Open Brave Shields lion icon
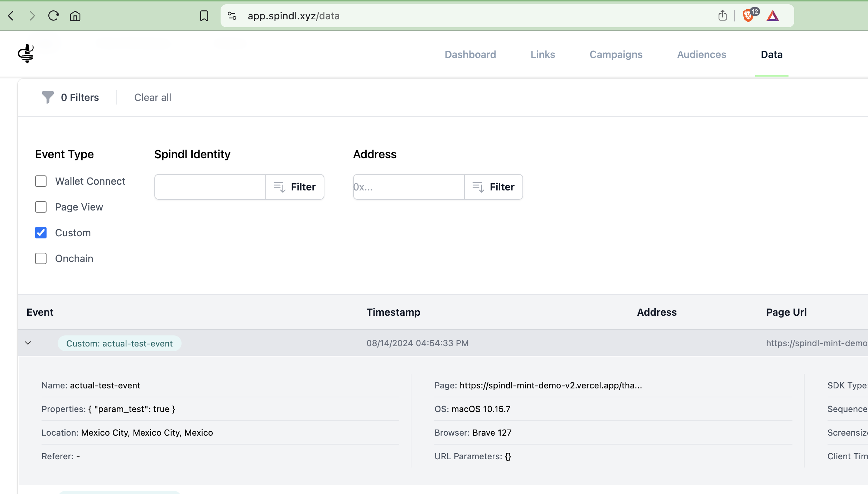 [x=749, y=16]
